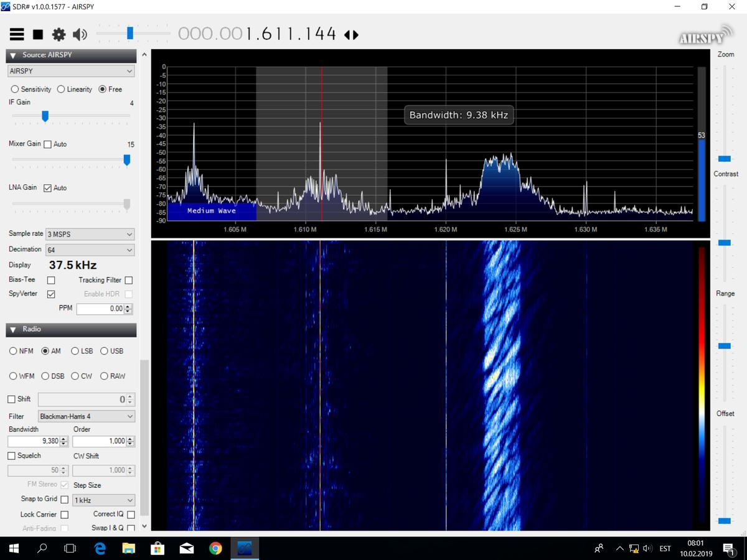Open the Decimation 64 dropdown
The width and height of the screenshot is (747, 560).
90,250
